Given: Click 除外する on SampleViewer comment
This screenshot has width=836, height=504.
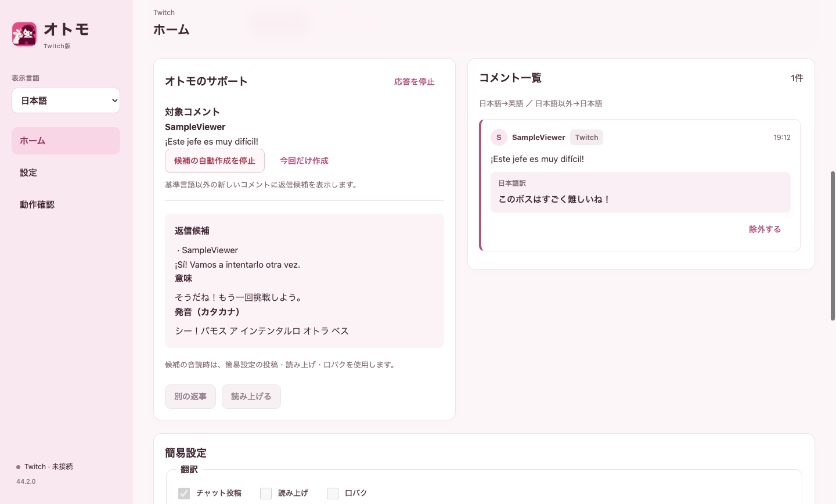Looking at the screenshot, I should tap(765, 229).
